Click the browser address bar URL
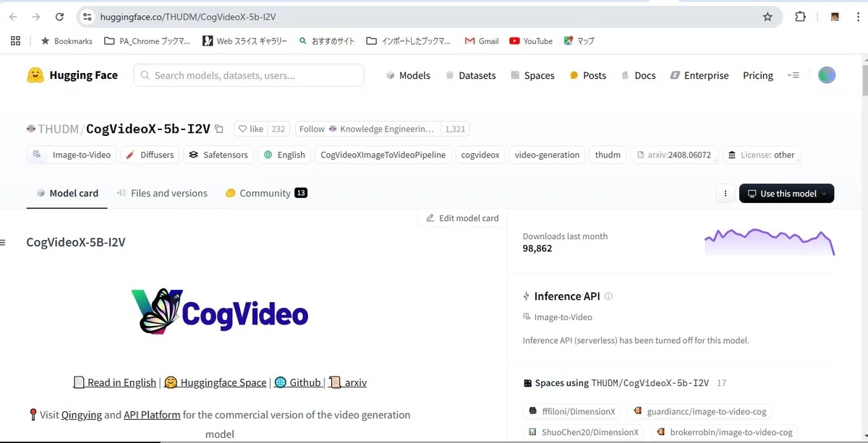The width and height of the screenshot is (868, 443). [187, 17]
